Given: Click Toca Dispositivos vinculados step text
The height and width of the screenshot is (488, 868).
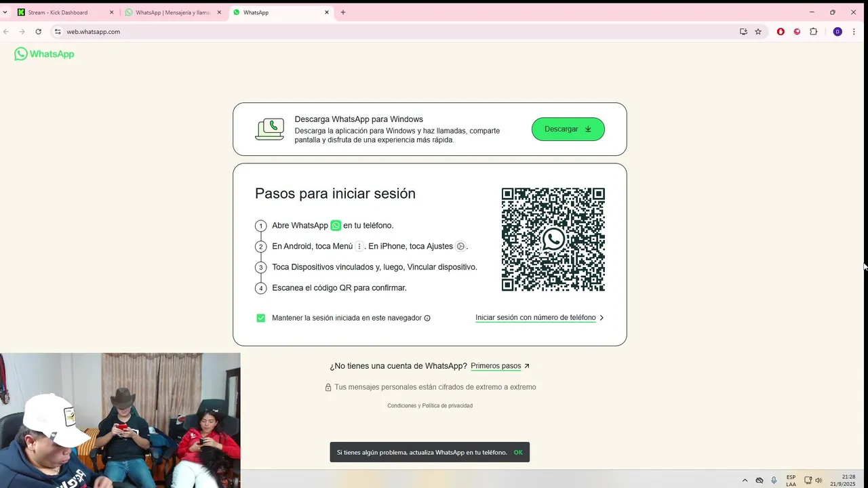Looking at the screenshot, I should coord(374,267).
